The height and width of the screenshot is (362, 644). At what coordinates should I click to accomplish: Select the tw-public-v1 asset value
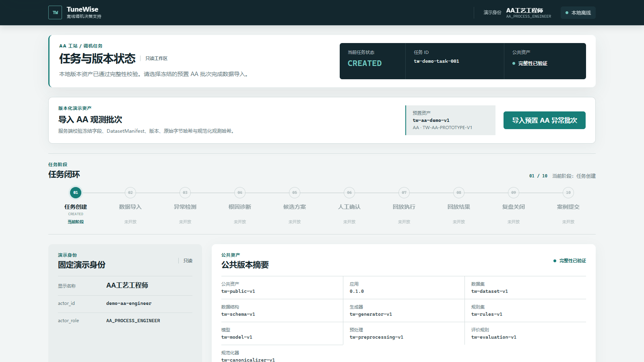tap(238, 291)
